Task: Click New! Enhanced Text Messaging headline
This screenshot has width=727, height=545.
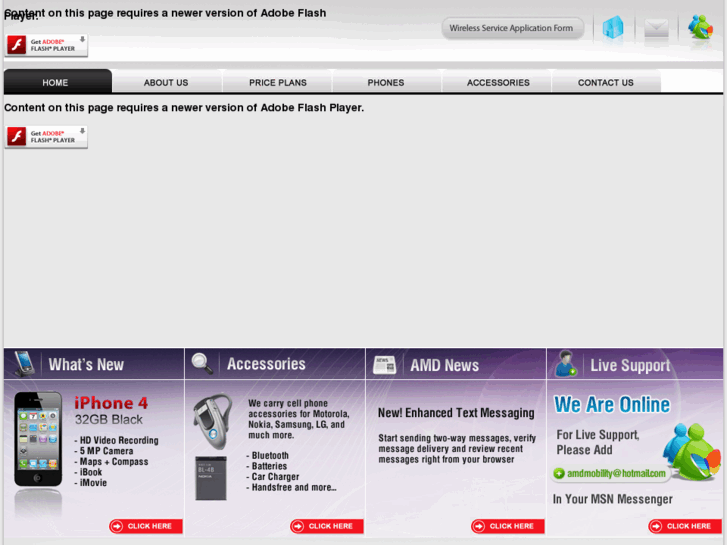Action: point(456,413)
